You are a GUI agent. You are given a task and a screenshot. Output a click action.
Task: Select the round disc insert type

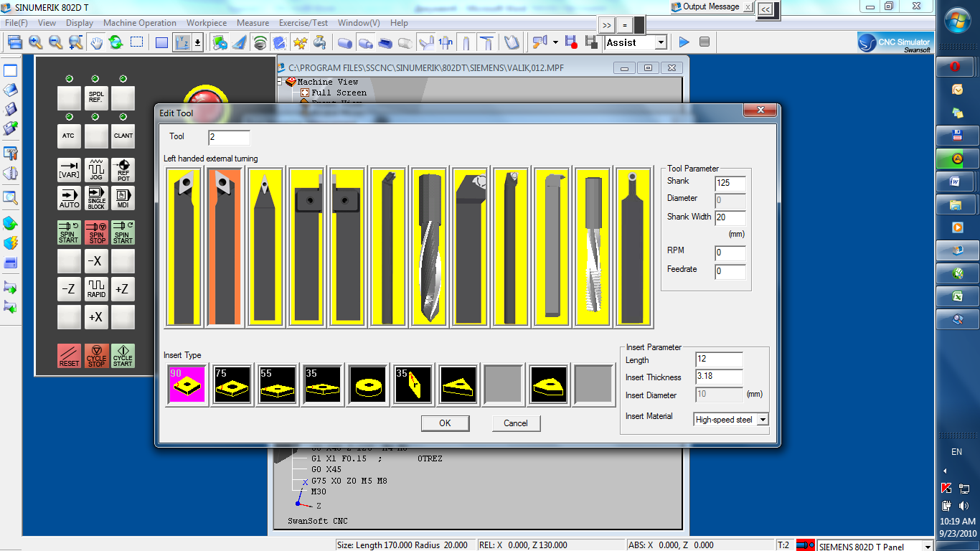pyautogui.click(x=368, y=385)
